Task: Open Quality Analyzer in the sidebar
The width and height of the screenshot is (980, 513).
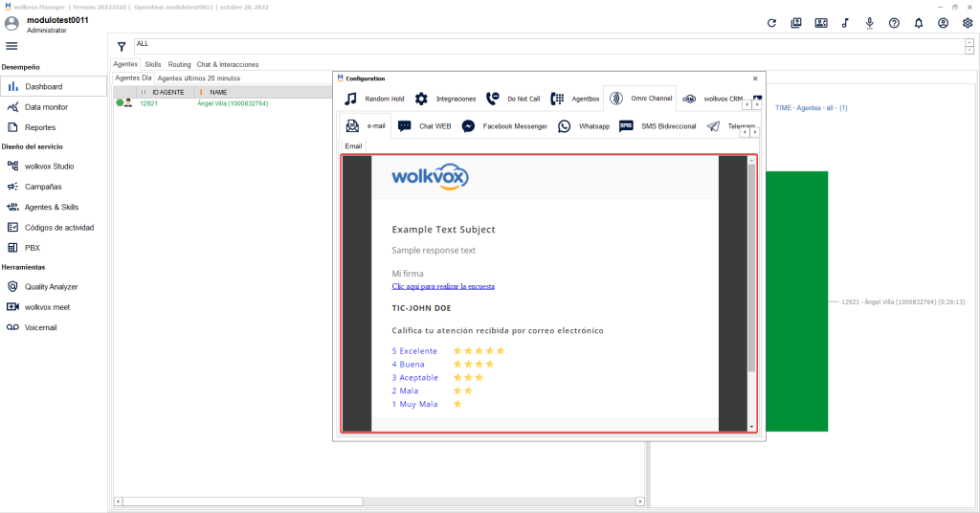Action: (x=54, y=287)
